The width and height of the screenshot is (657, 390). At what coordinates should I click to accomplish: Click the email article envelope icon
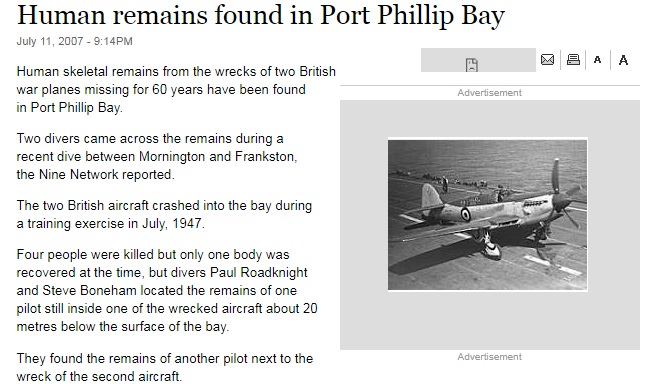[x=547, y=60]
